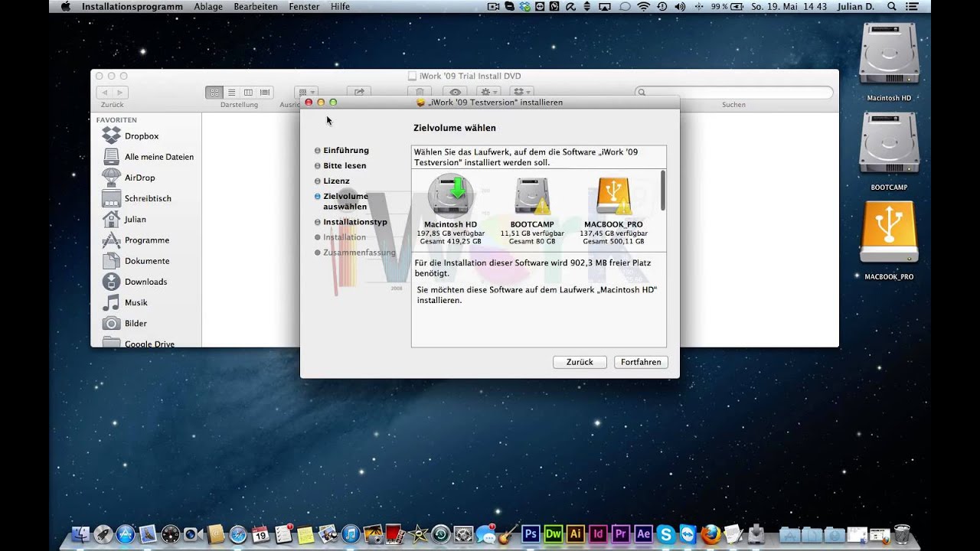The width and height of the screenshot is (980, 551).
Task: Select Alle meine Dateien in sidebar
Action: click(x=158, y=156)
